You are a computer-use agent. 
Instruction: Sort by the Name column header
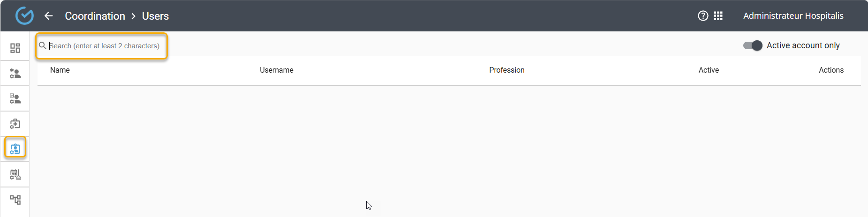[60, 70]
